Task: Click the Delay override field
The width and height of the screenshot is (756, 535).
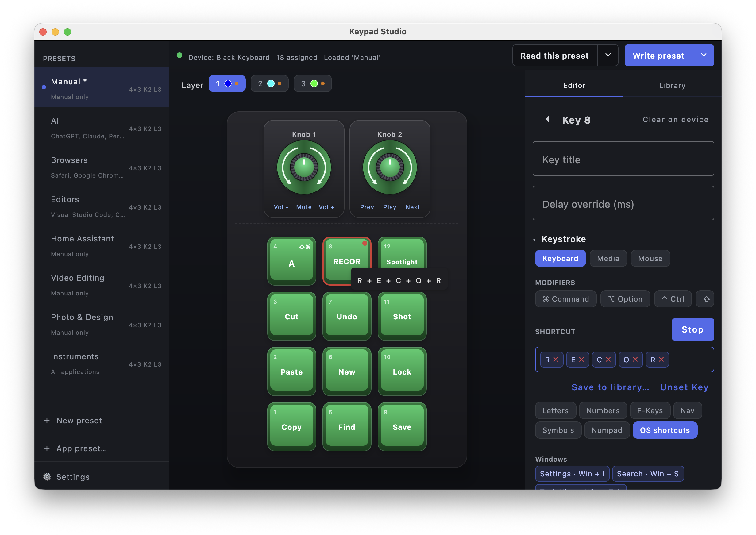Action: pyautogui.click(x=623, y=203)
